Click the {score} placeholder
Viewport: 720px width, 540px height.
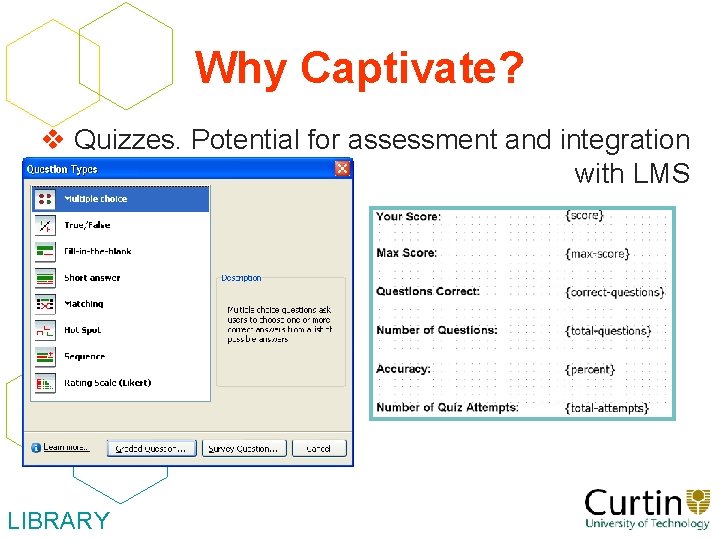click(x=584, y=215)
